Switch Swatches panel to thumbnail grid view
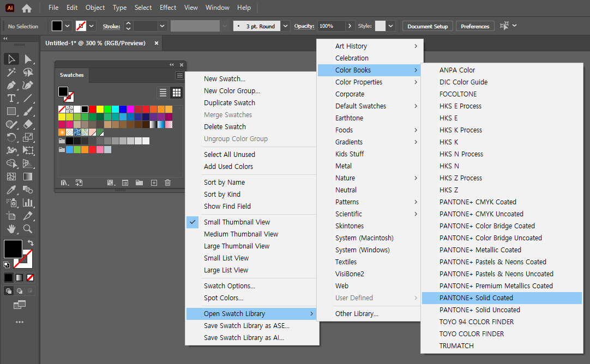This screenshot has height=364, width=590. pos(177,93)
